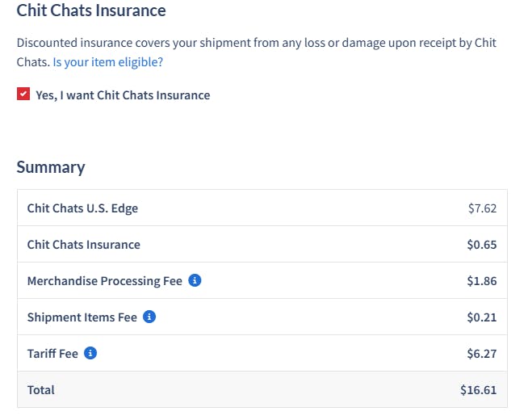Select the Total row label
528x420 pixels.
[41, 390]
